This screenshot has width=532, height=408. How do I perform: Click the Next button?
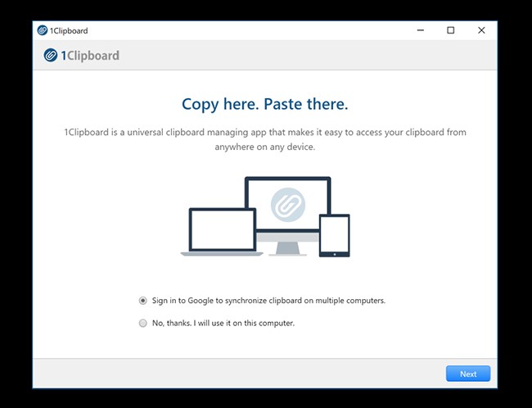point(468,374)
